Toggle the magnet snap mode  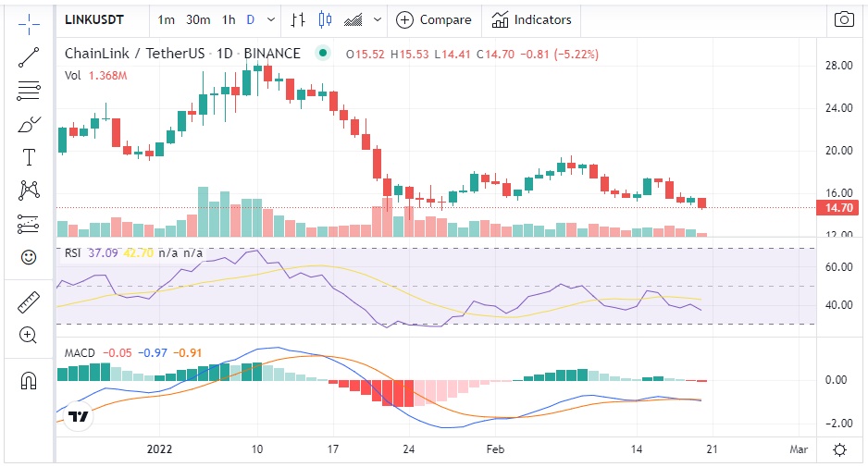click(29, 381)
